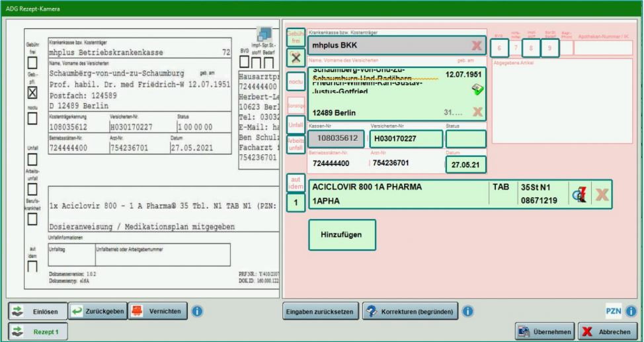
Task: Remove patient data with the X icon
Action: point(477,112)
